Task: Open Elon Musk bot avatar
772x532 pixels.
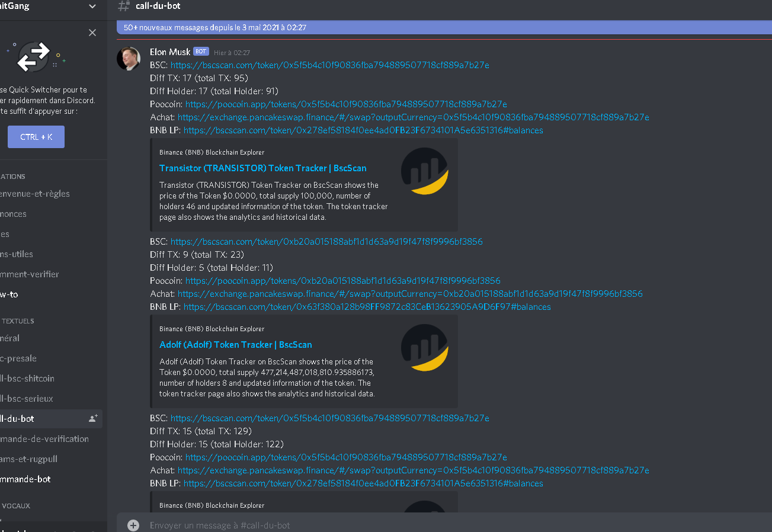Action: tap(129, 59)
